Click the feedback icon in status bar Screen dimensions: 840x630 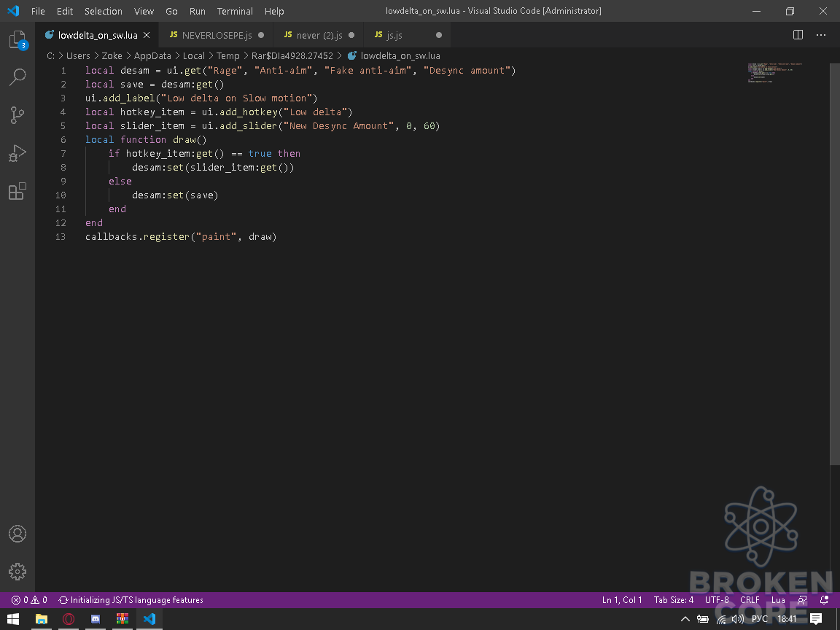(802, 600)
